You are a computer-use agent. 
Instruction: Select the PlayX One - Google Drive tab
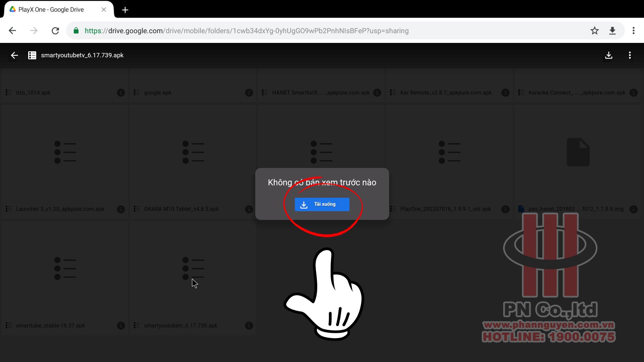pyautogui.click(x=51, y=10)
